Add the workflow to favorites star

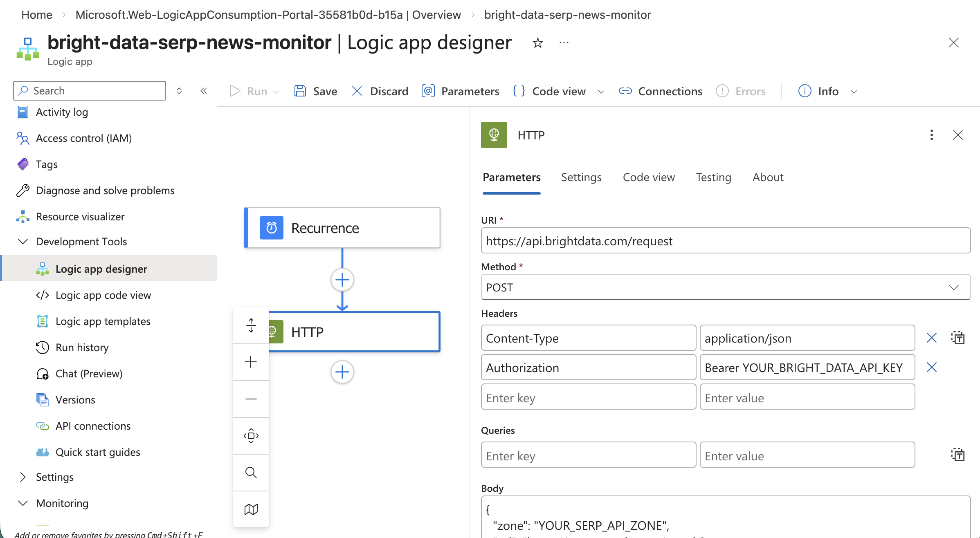pos(537,43)
